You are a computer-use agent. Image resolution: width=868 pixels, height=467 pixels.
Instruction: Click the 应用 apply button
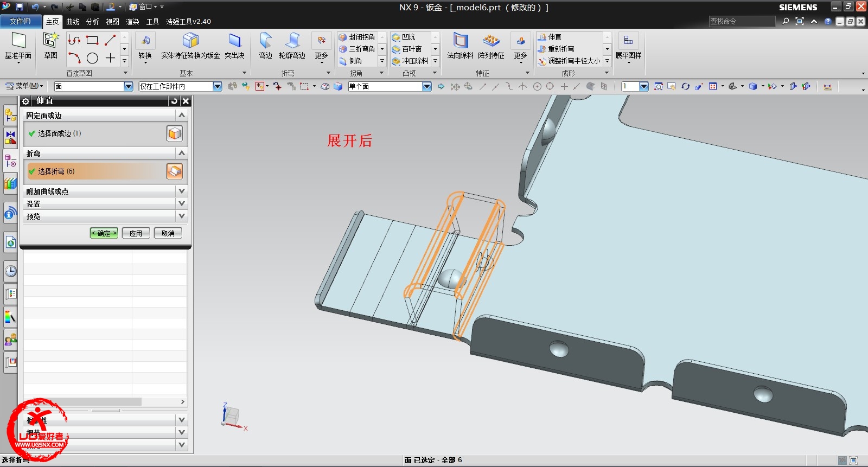click(x=136, y=233)
